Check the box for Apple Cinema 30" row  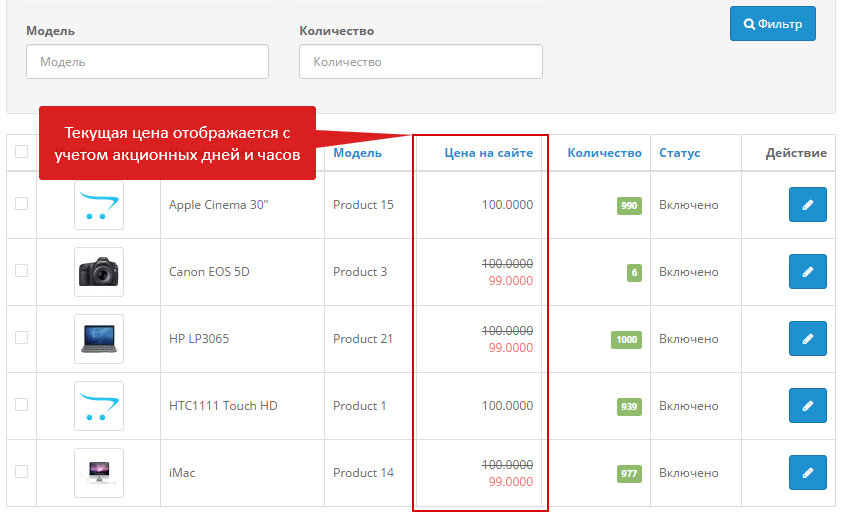point(22,204)
